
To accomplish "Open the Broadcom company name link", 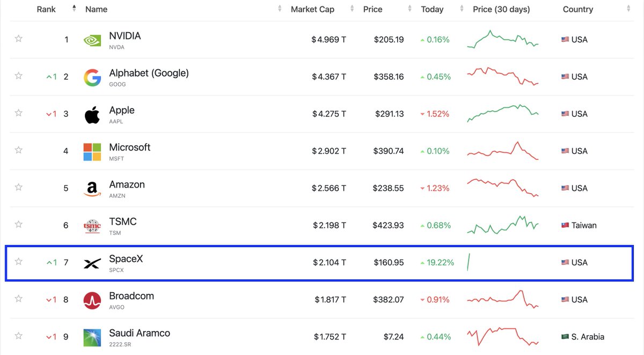I will [131, 296].
